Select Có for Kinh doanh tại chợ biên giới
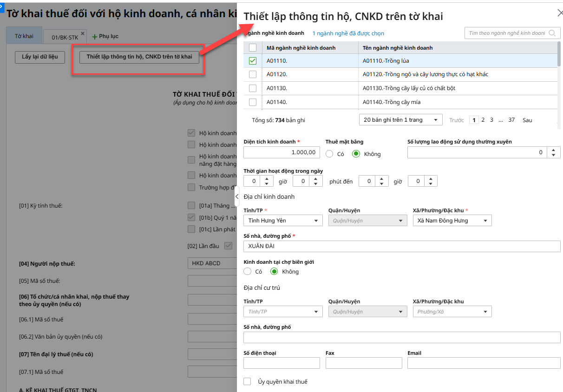This screenshot has width=563, height=392. [248, 271]
